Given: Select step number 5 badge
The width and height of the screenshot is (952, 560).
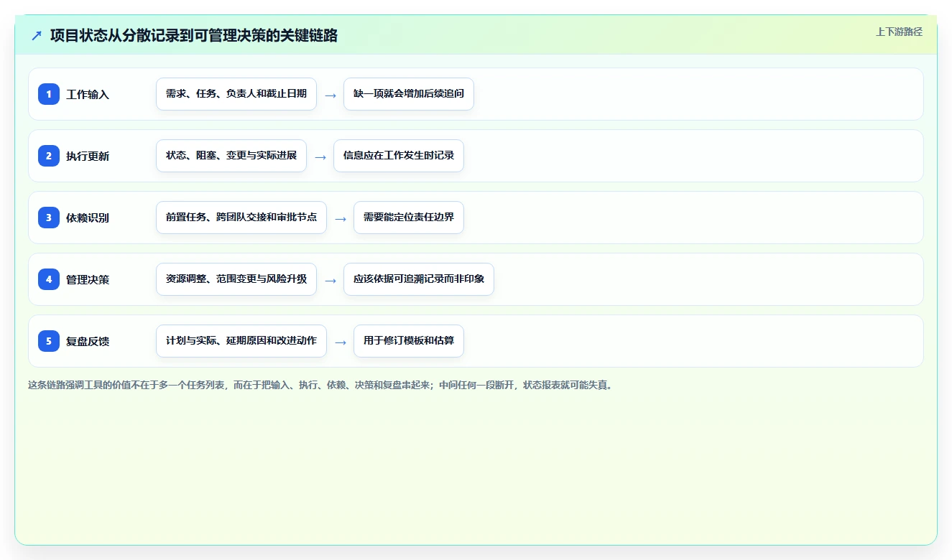Looking at the screenshot, I should click(49, 341).
